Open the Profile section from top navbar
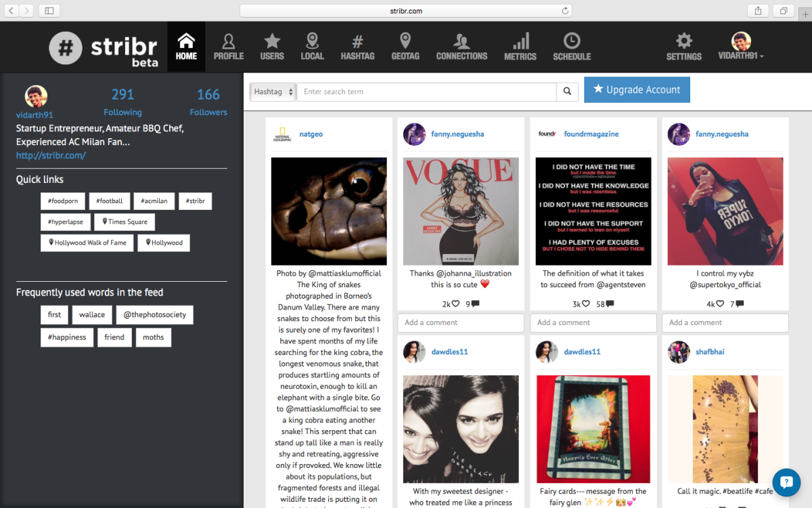The height and width of the screenshot is (508, 812). pos(228,46)
